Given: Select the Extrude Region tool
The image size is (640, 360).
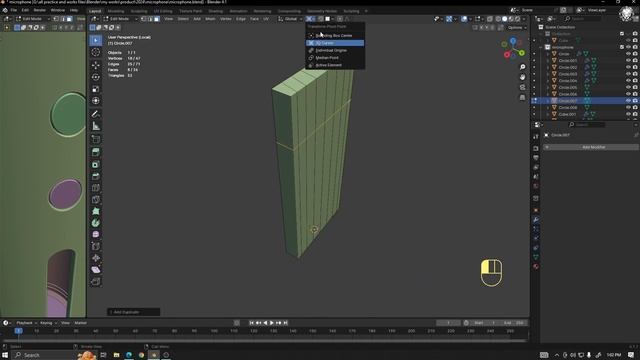Looking at the screenshot, I should 96,152.
